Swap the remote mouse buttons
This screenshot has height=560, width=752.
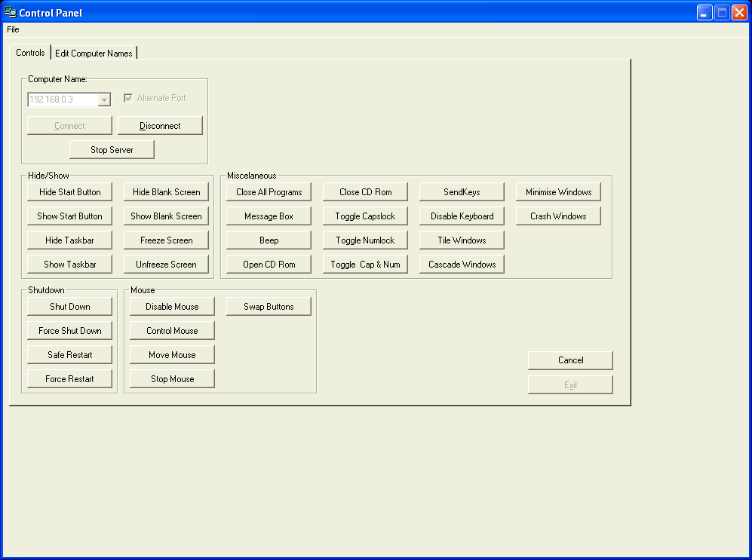(x=269, y=306)
